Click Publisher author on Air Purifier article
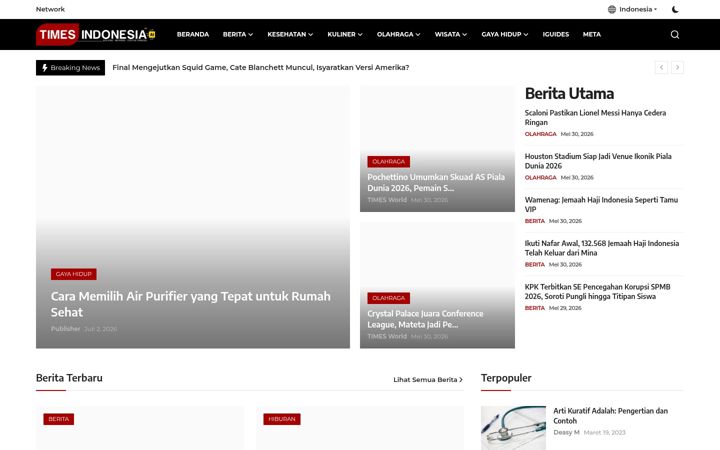The image size is (720, 450). tap(65, 329)
